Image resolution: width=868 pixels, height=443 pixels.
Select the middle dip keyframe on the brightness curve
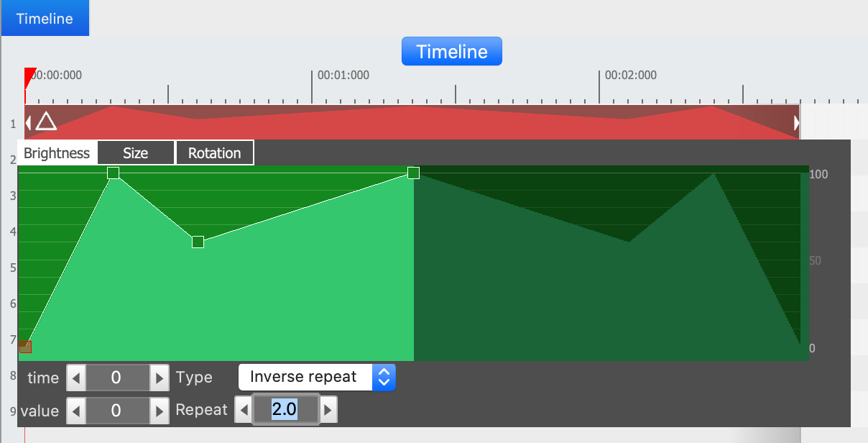click(198, 242)
